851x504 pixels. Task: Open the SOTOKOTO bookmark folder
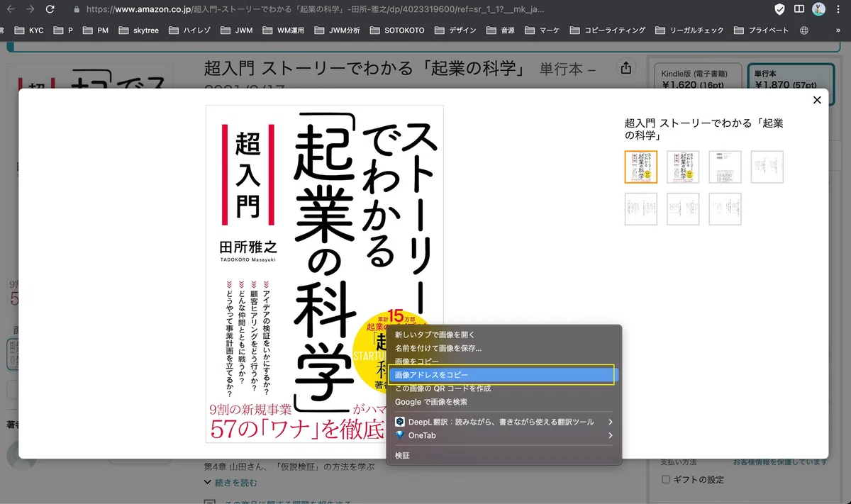pyautogui.click(x=396, y=30)
